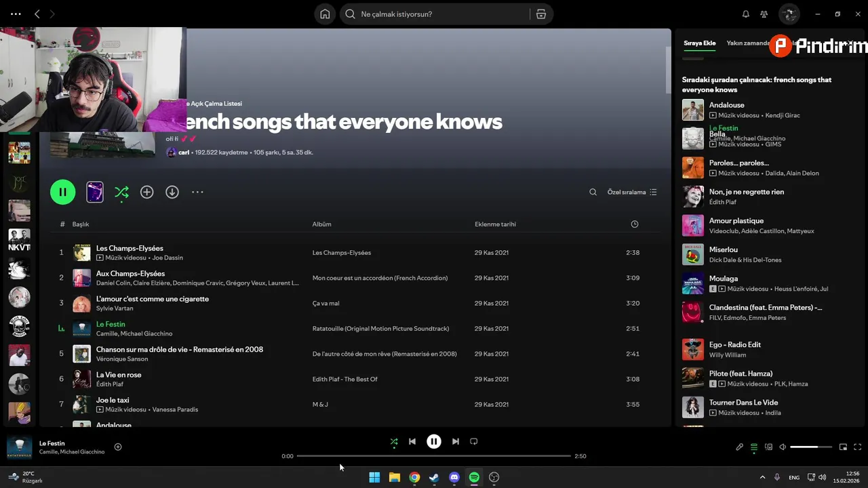Image resolution: width=868 pixels, height=488 pixels.
Task: Download the playlist
Action: (172, 192)
